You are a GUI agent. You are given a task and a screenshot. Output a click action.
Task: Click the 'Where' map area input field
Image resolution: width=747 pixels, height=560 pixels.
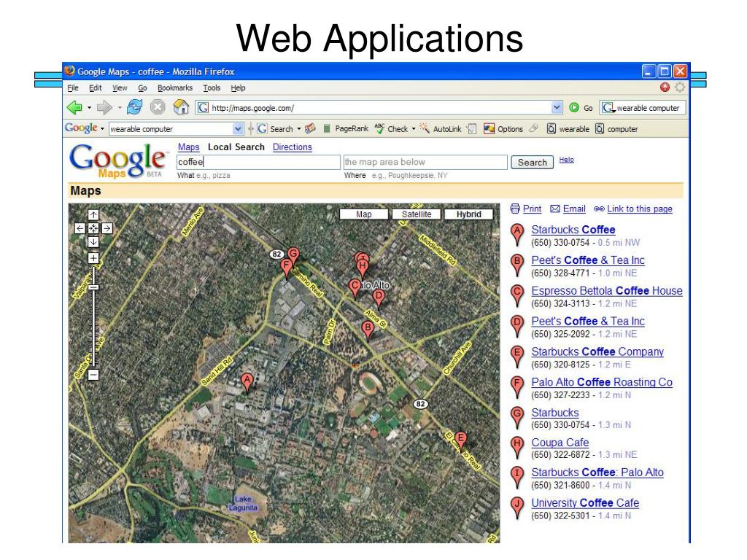point(425,162)
